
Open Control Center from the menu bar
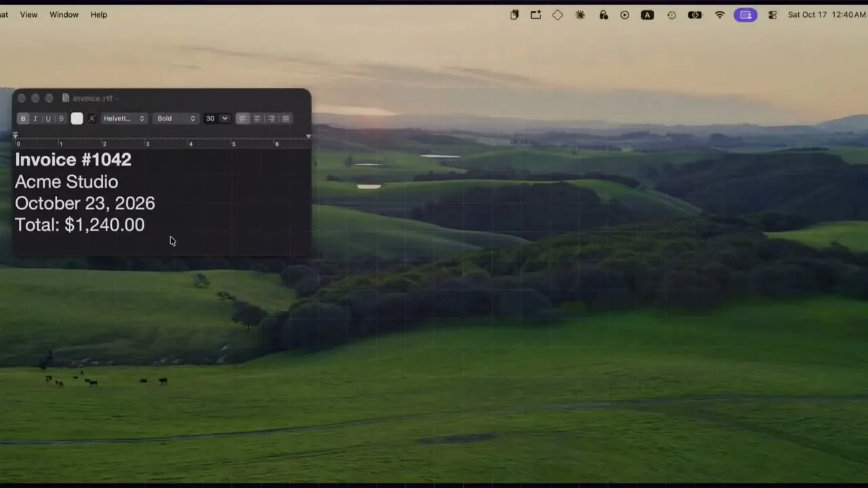[772, 15]
